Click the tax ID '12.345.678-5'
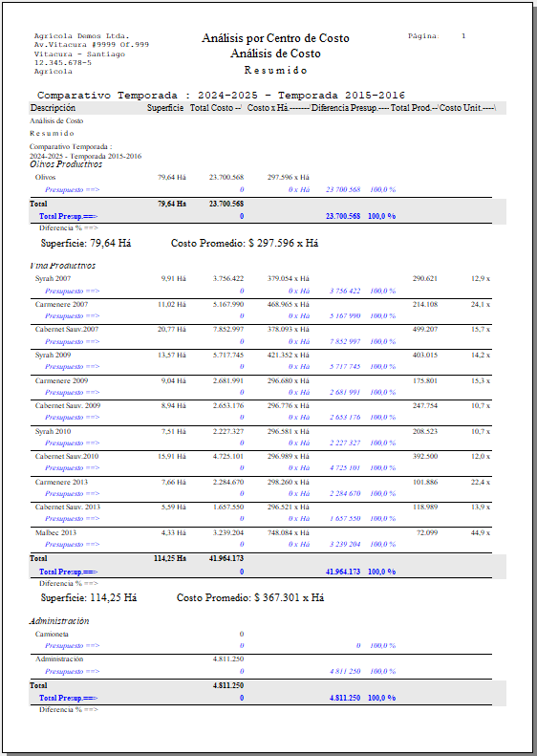This screenshot has width=537, height=756. tap(63, 63)
